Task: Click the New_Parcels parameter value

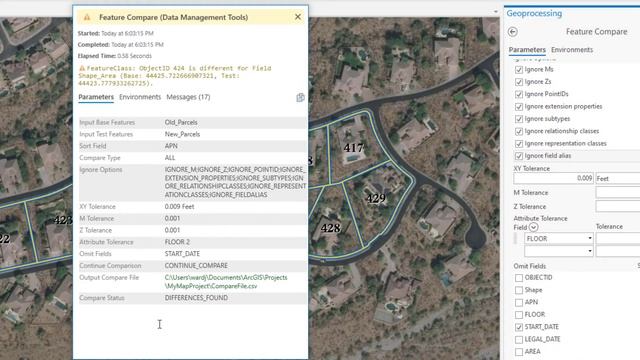Action: [x=182, y=134]
